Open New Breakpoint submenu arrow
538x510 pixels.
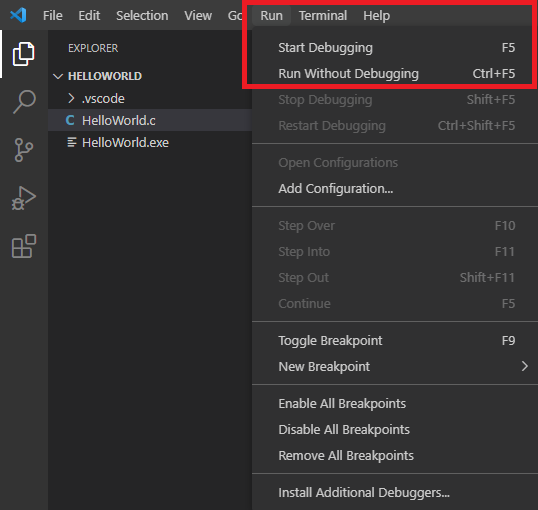tap(524, 366)
